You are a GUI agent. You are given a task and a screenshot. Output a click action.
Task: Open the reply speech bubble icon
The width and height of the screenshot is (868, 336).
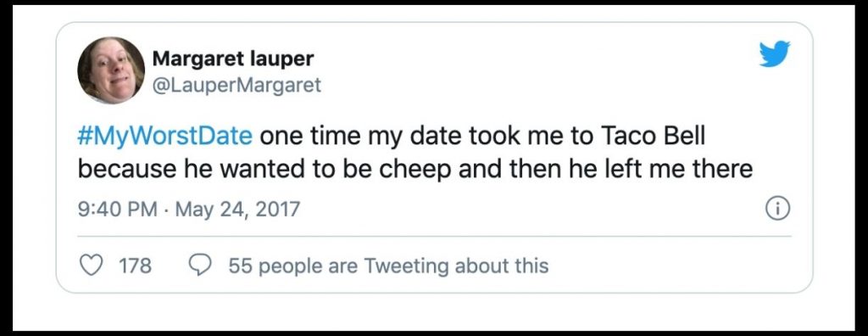click(x=199, y=266)
